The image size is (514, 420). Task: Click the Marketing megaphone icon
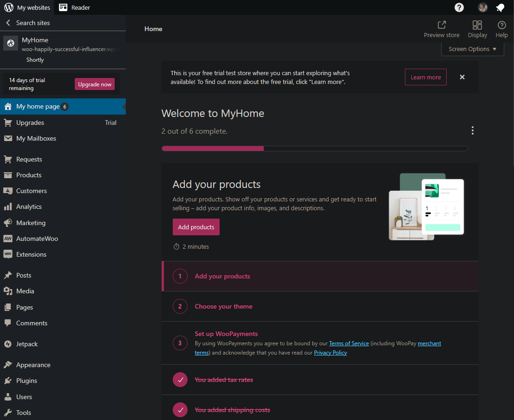coord(8,223)
